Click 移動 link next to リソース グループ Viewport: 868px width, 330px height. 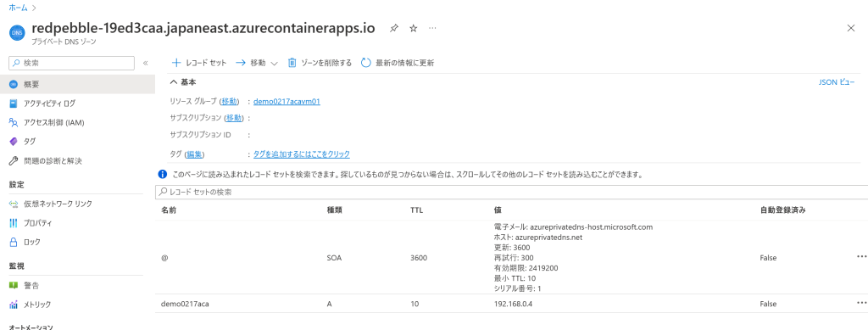click(x=230, y=101)
